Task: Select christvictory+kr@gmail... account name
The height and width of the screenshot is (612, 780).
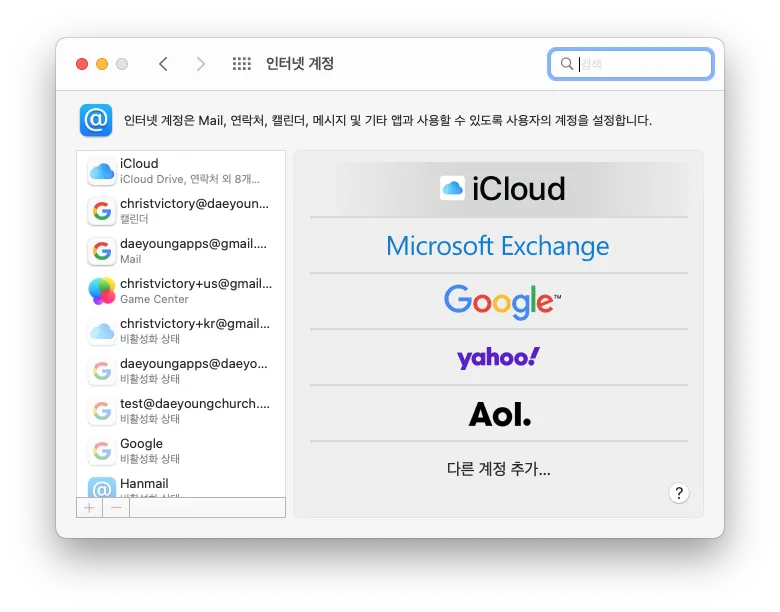Action: pyautogui.click(x=195, y=323)
